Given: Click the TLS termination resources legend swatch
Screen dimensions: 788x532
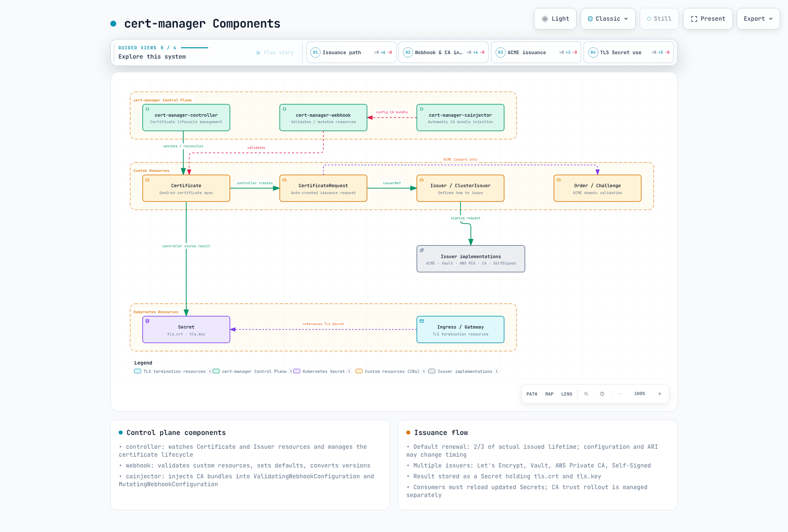Looking at the screenshot, I should point(138,371).
